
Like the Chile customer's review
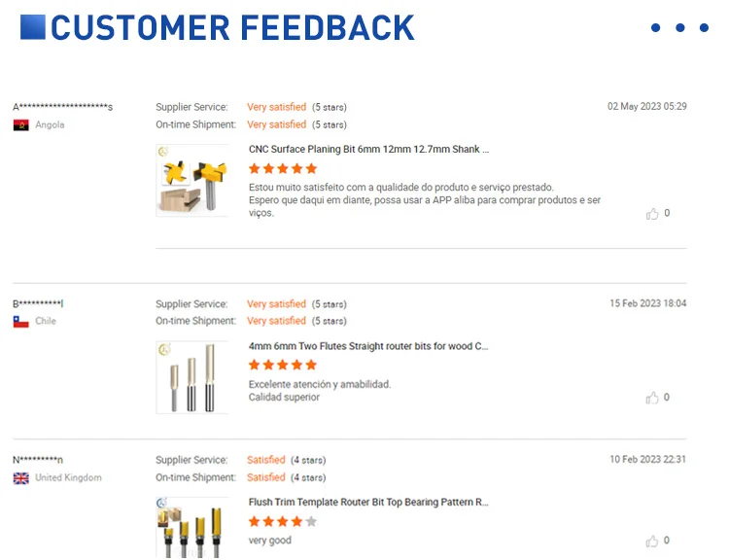(x=652, y=398)
